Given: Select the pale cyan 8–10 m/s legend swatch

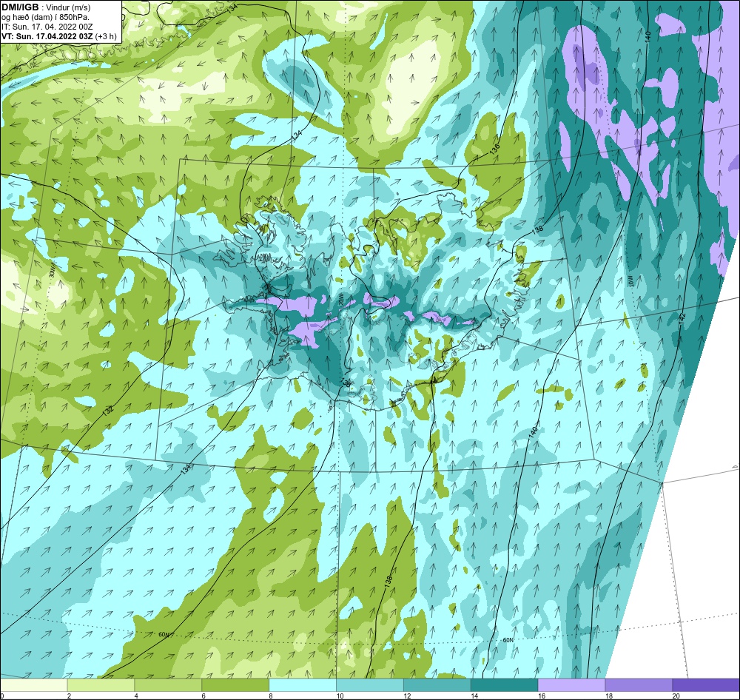Looking at the screenshot, I should pyautogui.click(x=303, y=684).
